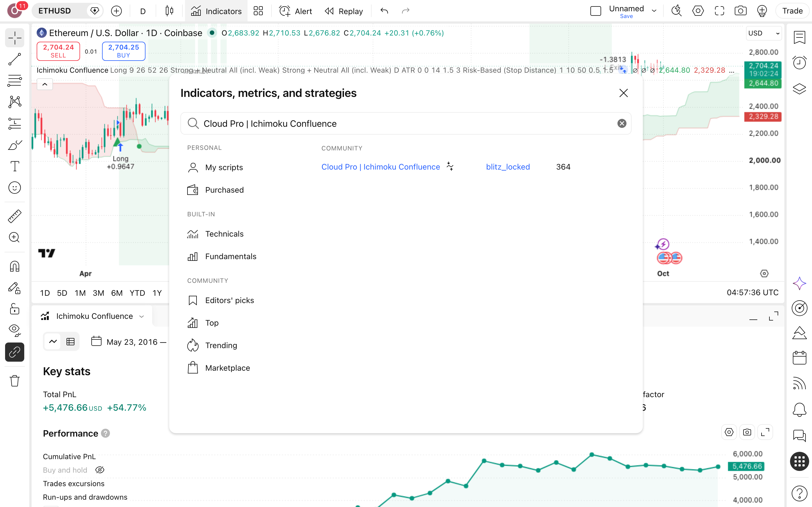This screenshot has height=507, width=812.
Task: Clear the indicator search field
Action: click(622, 123)
